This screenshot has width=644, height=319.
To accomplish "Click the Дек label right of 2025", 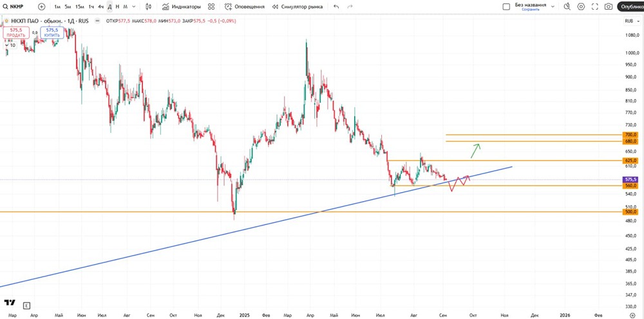I will 535,315.
